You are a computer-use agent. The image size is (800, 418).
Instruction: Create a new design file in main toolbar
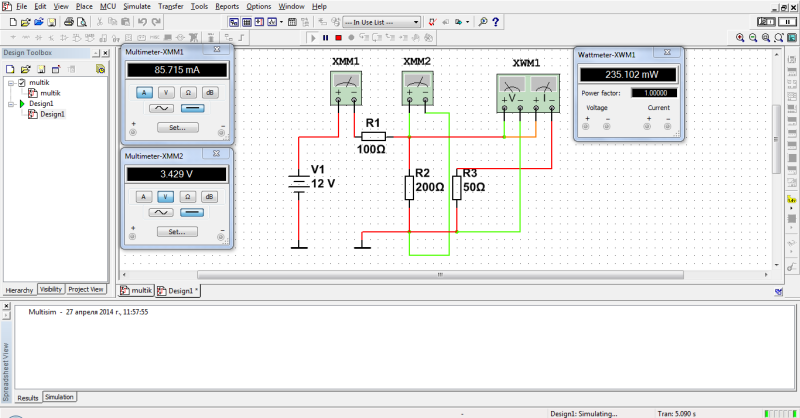click(13, 22)
